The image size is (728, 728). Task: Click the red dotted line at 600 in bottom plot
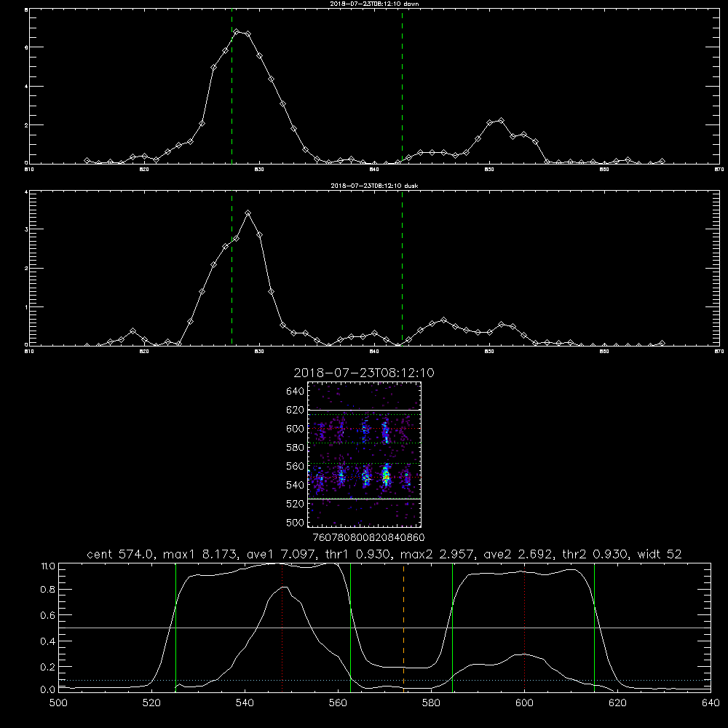point(525,627)
